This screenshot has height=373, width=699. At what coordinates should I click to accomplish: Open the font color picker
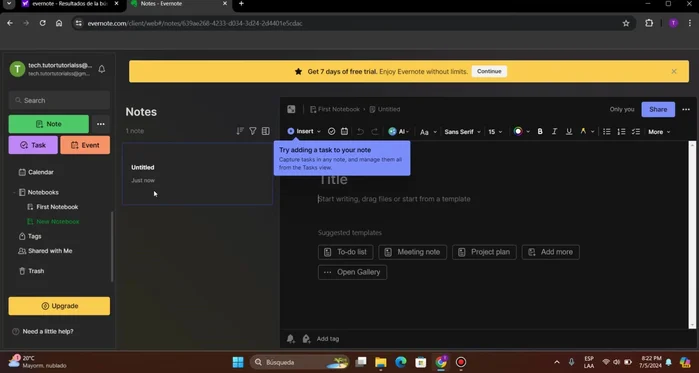tap(518, 131)
